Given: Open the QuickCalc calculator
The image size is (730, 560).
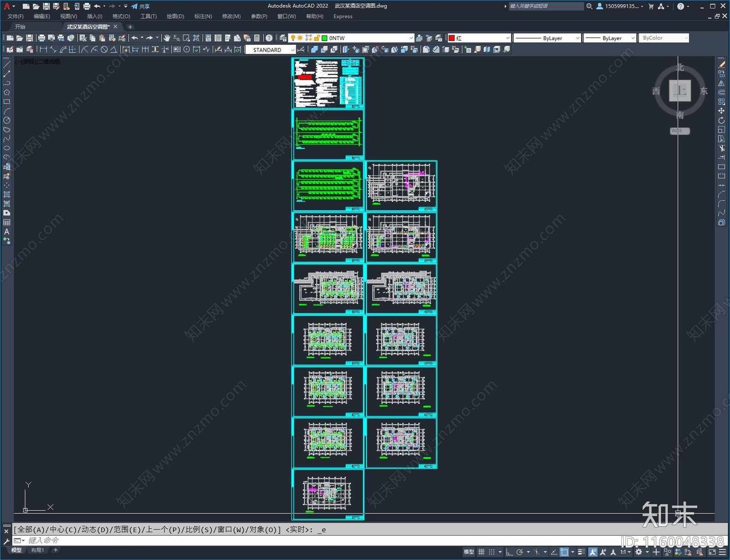Looking at the screenshot, I should 257,38.
